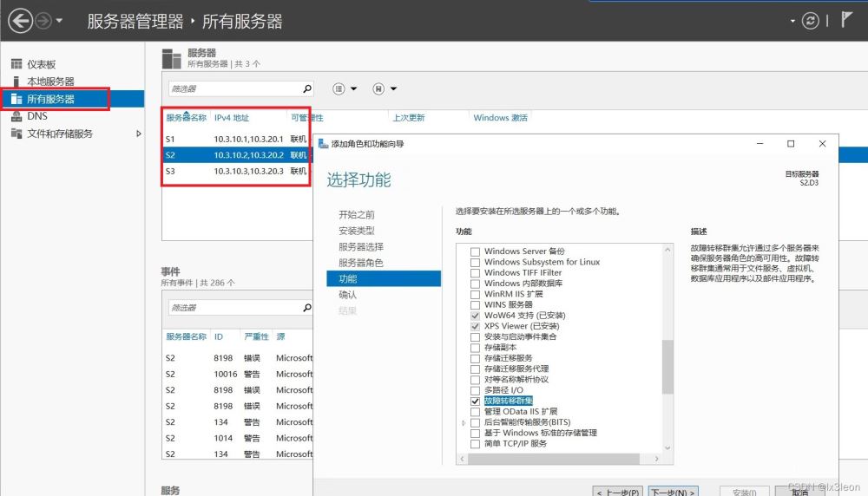Expand 后台智能传输服务(BITS) tree node
Viewport: 868px width, 496px height.
[464, 422]
